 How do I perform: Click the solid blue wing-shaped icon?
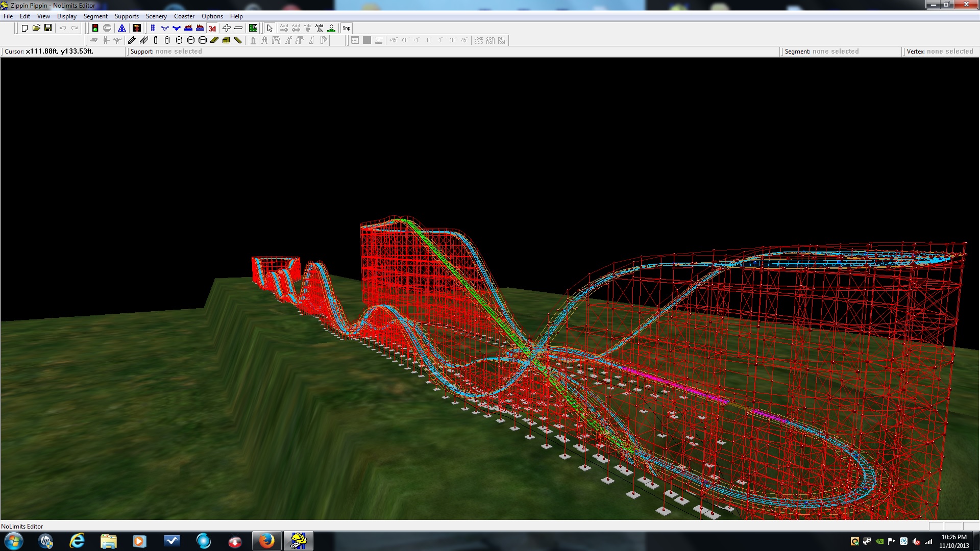(x=177, y=28)
